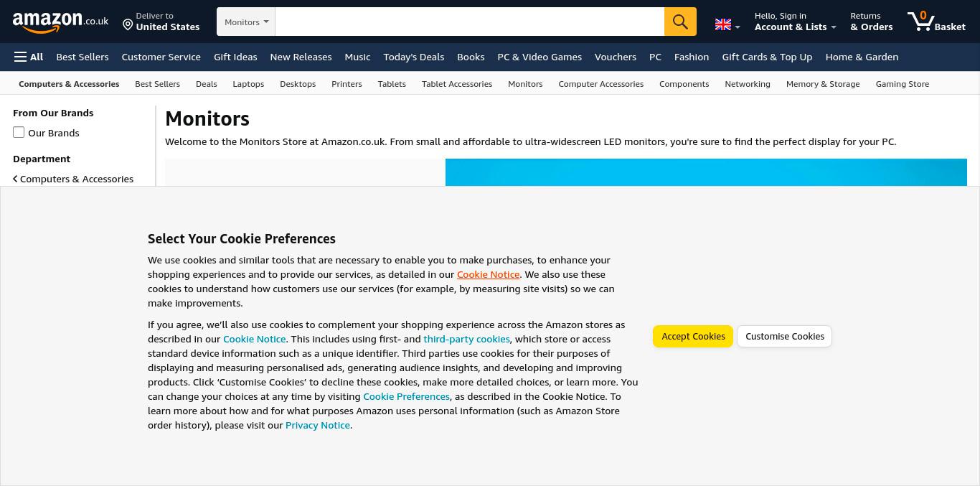Open Monitors in the subnav bar
980x486 pixels.
point(525,84)
